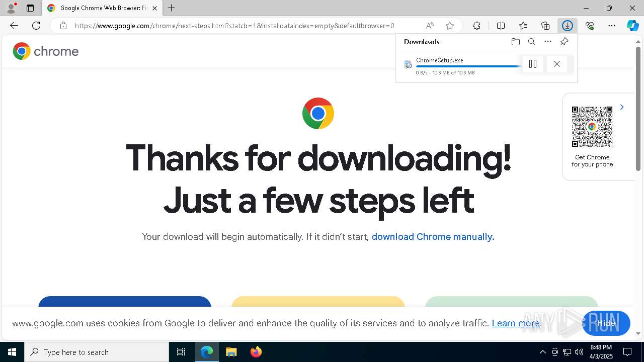Click the Get Chrome QR code
Image resolution: width=644 pixels, height=362 pixels.
[x=592, y=127]
